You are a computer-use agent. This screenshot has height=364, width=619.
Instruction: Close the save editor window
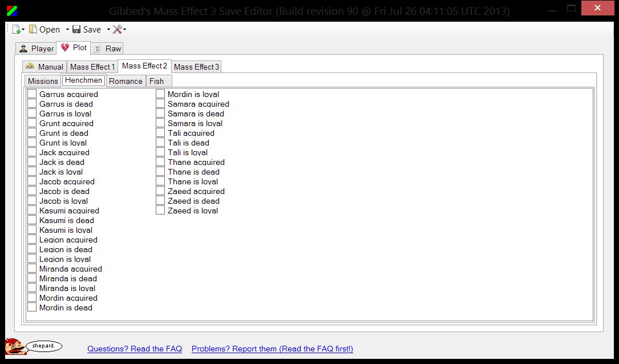point(598,8)
